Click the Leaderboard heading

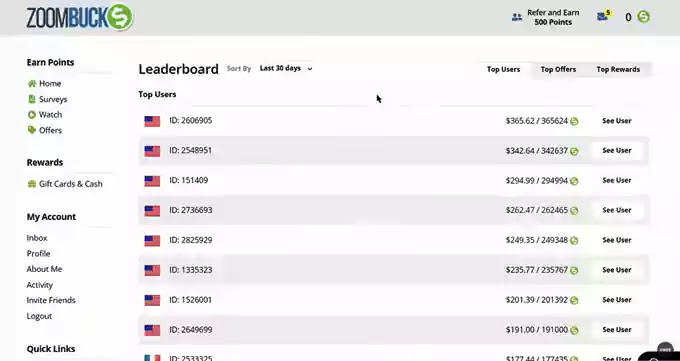click(178, 69)
